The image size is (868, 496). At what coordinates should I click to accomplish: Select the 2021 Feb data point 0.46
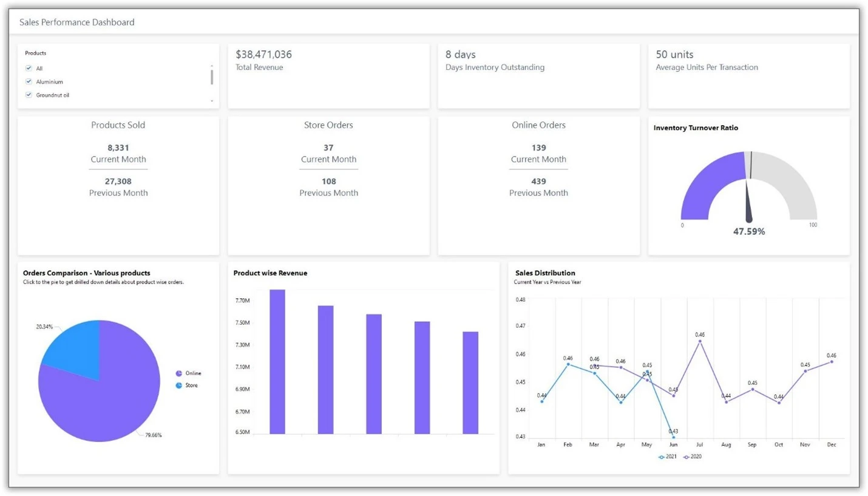point(568,364)
